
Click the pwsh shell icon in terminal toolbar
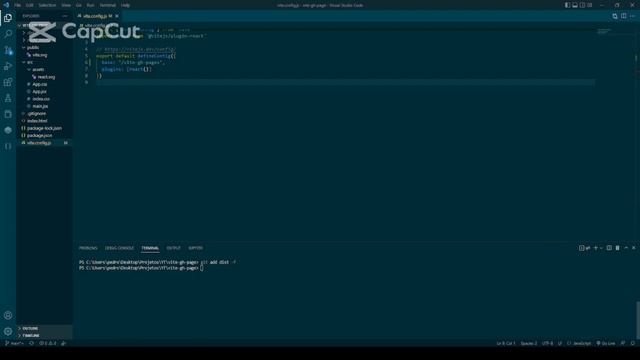point(584,248)
